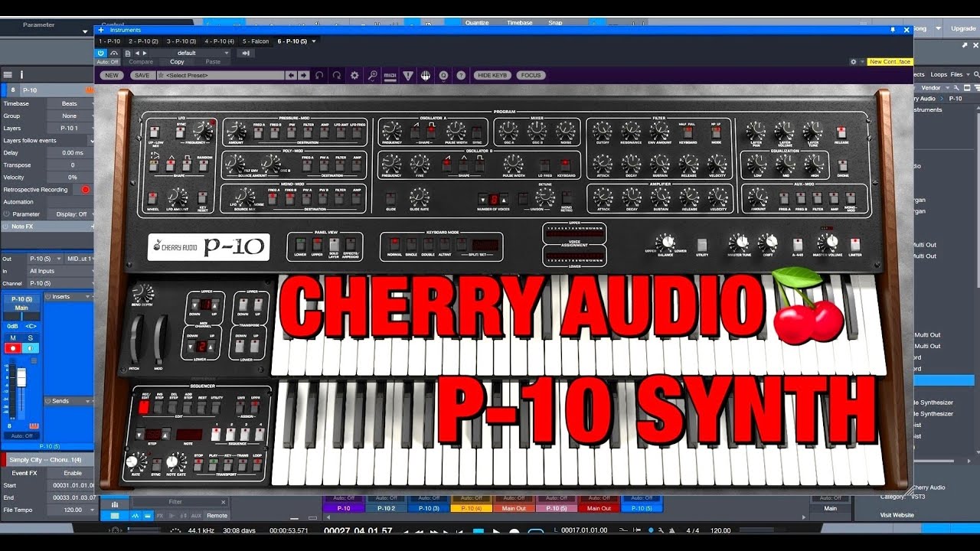Show the UPPER panel view

317,245
